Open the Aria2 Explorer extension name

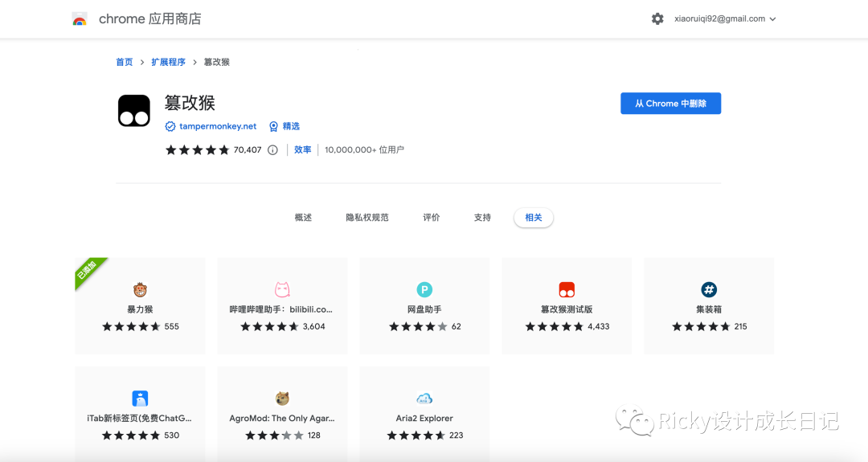424,419
